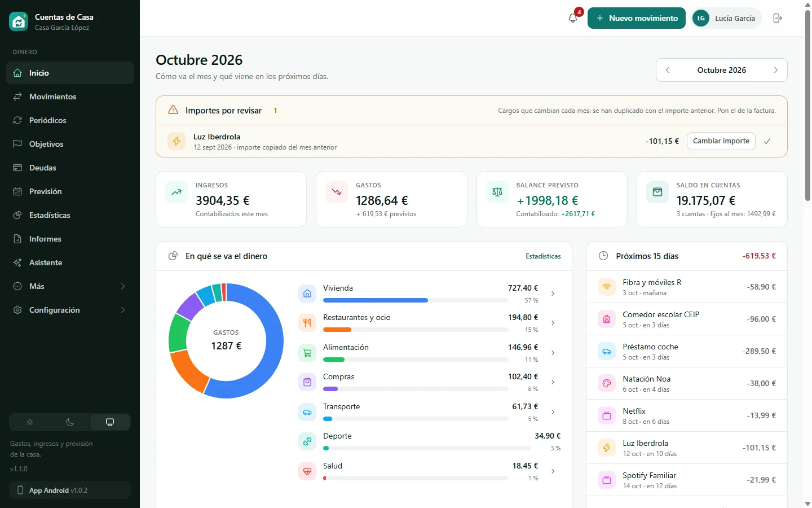Screen dimensions: 812x508
Task: Click the Alimentación cart icon
Action: pyautogui.click(x=307, y=353)
